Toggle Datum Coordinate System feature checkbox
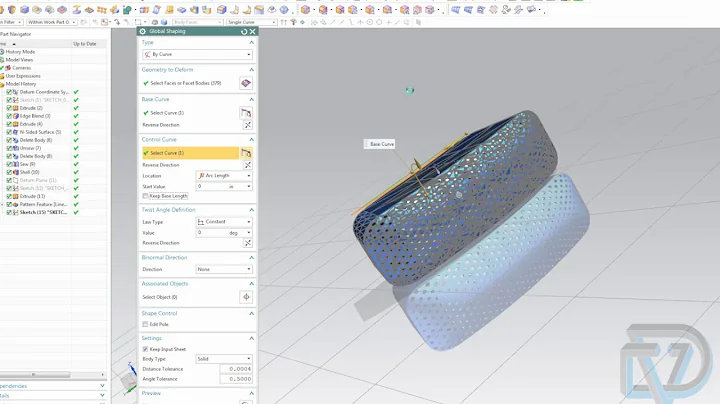720x404 pixels. tap(9, 92)
